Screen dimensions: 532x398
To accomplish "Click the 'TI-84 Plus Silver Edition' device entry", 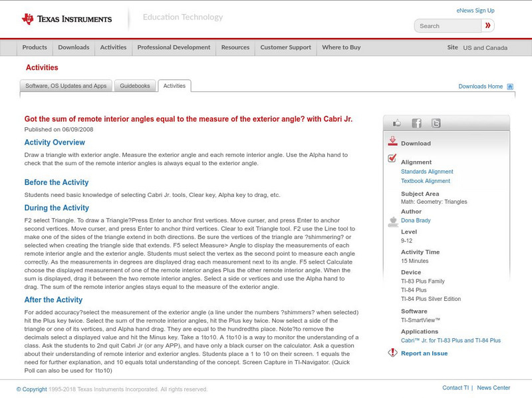I will pyautogui.click(x=431, y=299).
